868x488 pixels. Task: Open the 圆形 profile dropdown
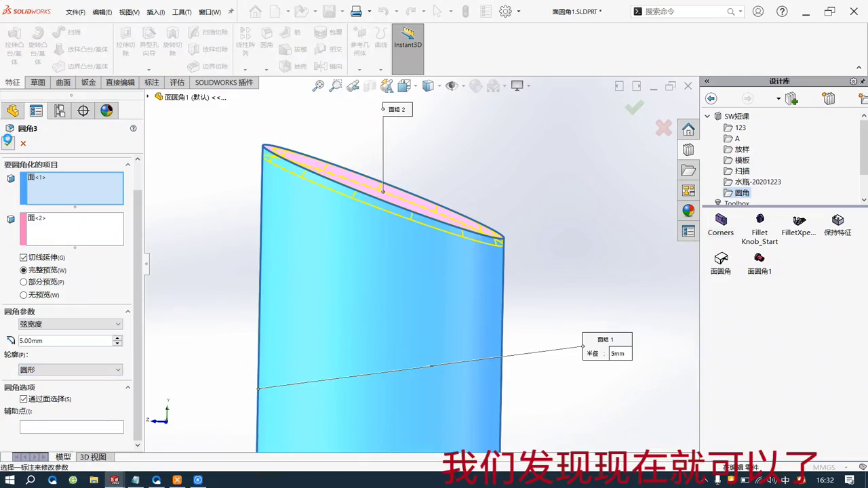click(x=71, y=369)
